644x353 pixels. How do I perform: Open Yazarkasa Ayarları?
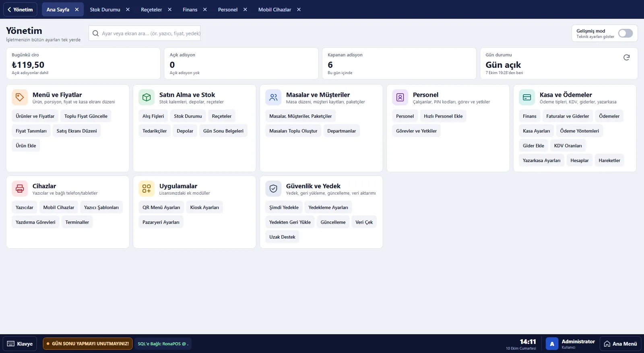541,160
